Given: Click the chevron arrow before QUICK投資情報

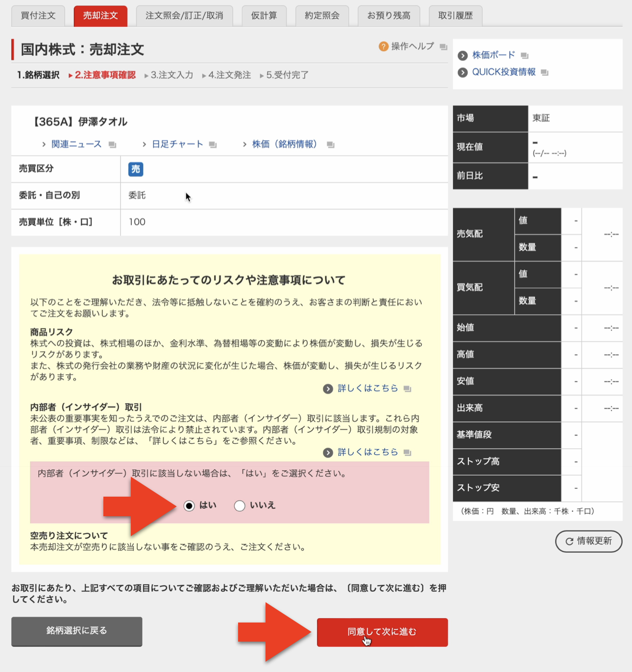Looking at the screenshot, I should (x=463, y=72).
